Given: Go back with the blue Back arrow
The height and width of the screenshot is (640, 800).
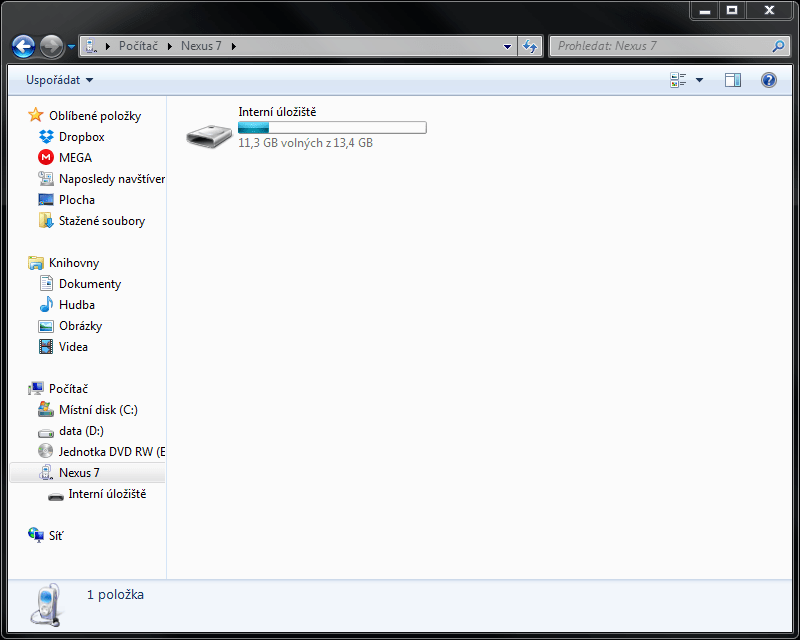Looking at the screenshot, I should [23, 46].
